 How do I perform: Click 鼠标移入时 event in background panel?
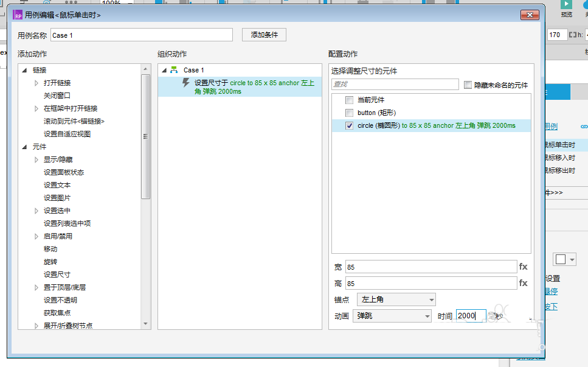[559, 158]
